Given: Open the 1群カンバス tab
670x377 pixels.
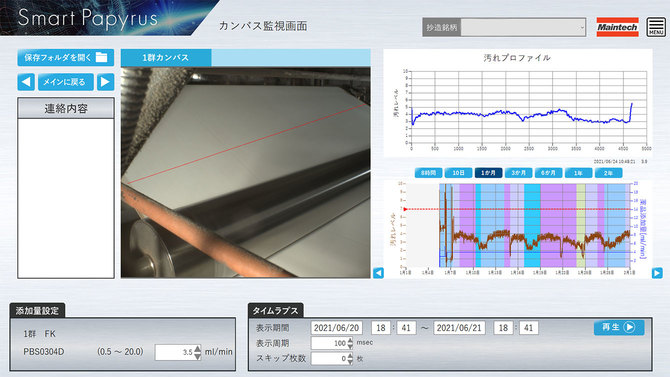Looking at the screenshot, I should click(166, 58).
